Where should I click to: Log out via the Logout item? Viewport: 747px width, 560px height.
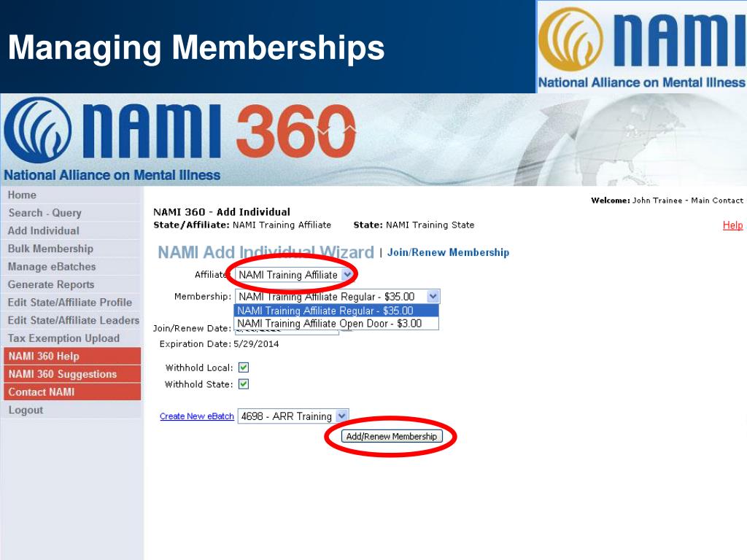[26, 410]
